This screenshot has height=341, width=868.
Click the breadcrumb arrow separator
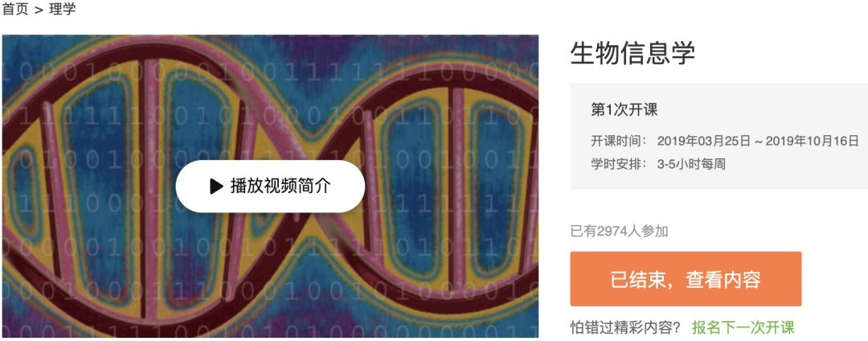pyautogui.click(x=39, y=10)
